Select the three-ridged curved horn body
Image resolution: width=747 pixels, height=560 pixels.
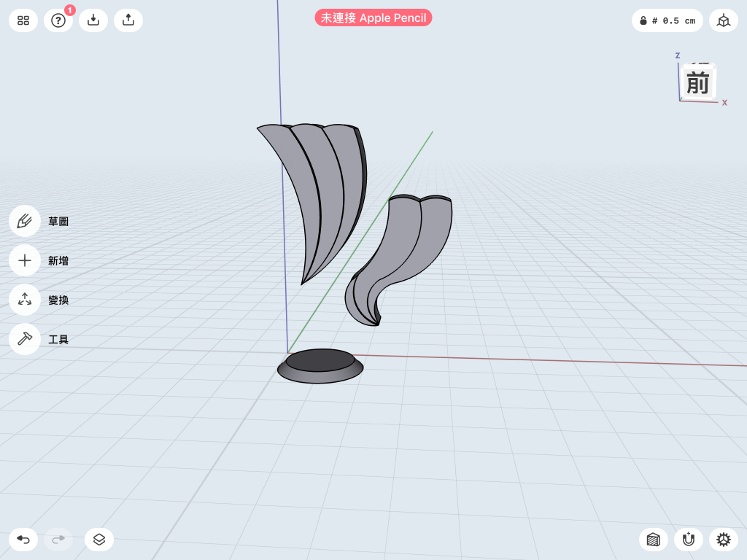click(329, 190)
